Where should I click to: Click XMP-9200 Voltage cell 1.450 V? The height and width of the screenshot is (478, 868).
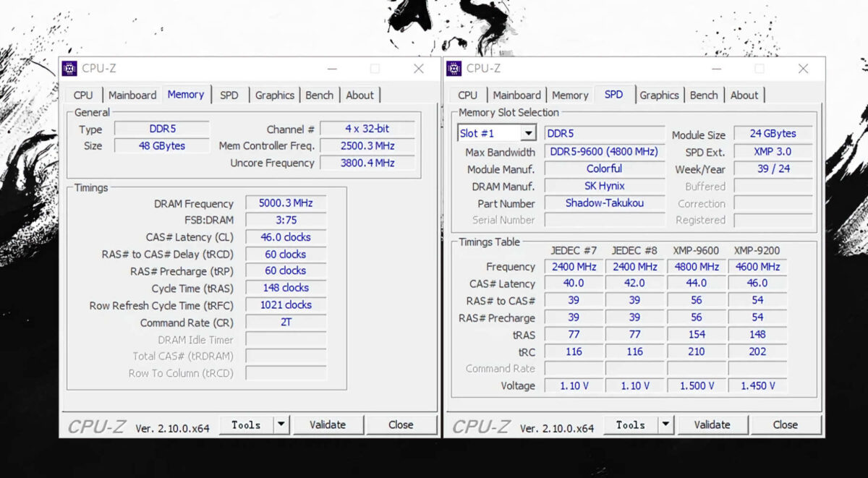tap(757, 386)
